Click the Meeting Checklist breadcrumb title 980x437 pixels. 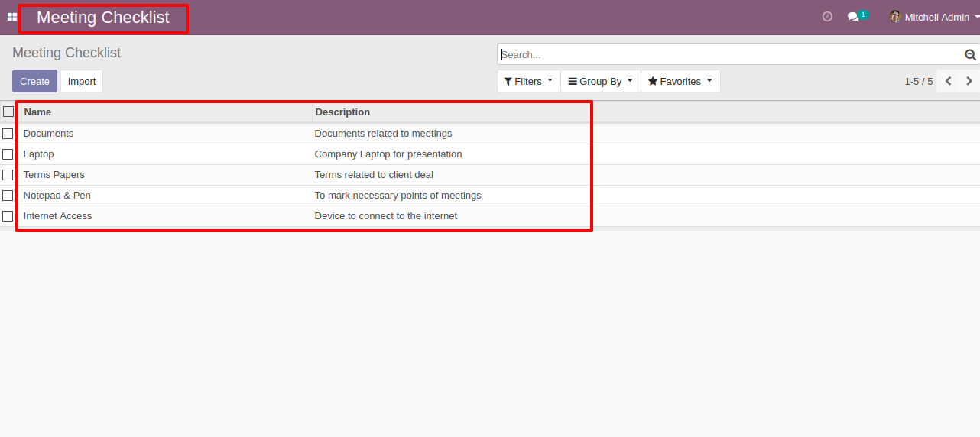67,53
